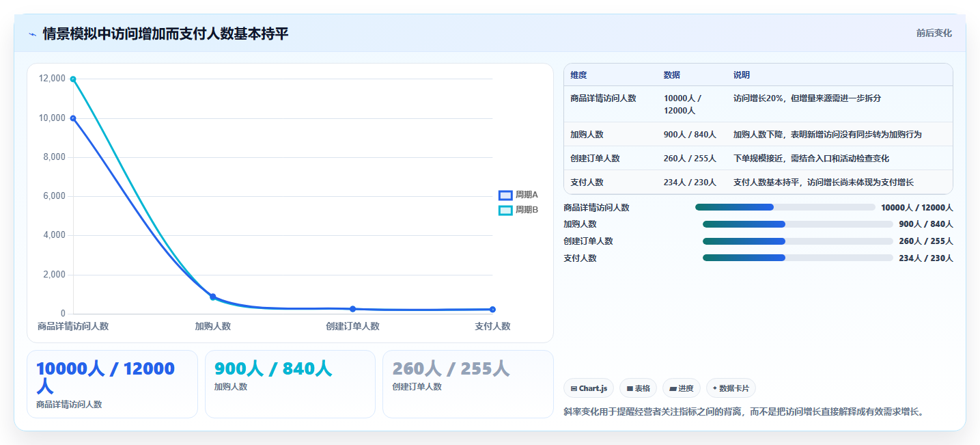
Task: Open the 900人 / 840人 data card
Action: 290,384
